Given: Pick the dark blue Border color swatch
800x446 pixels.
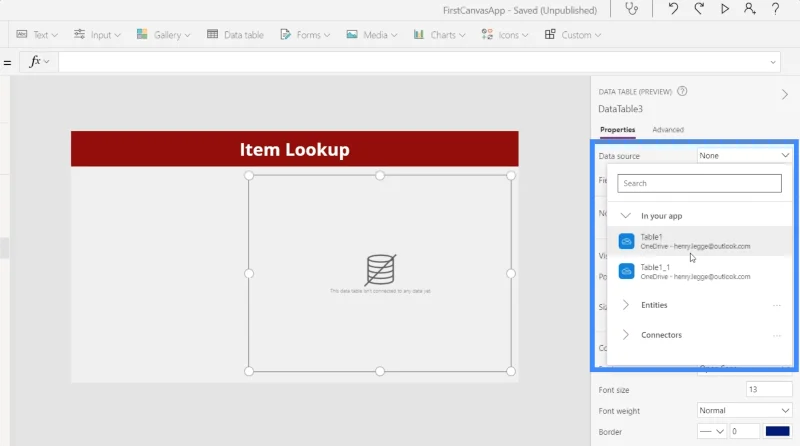Looking at the screenshot, I should 778,431.
